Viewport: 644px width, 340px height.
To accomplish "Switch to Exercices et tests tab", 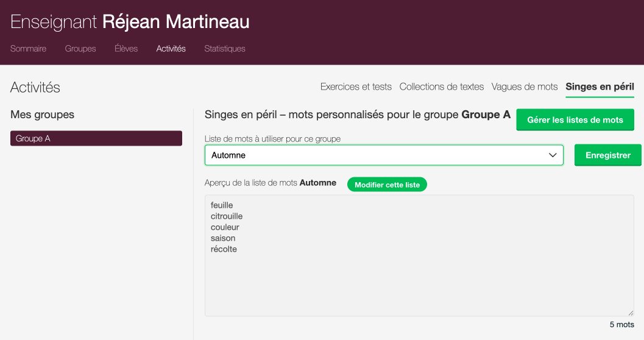I will (356, 87).
